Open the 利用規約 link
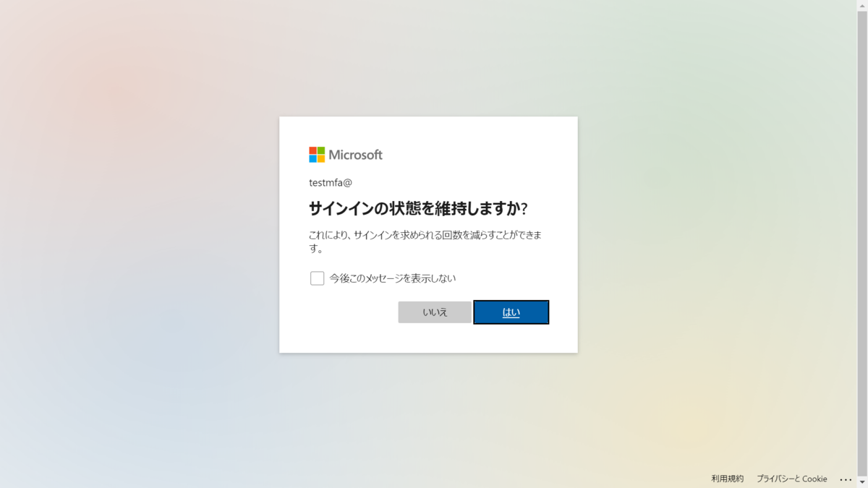The image size is (868, 488). pyautogui.click(x=727, y=479)
